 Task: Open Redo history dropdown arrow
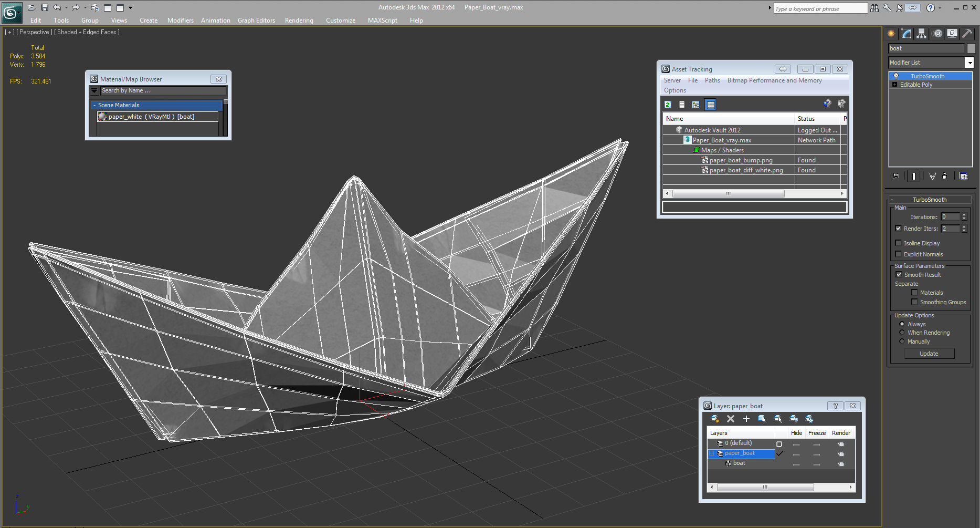[x=85, y=7]
